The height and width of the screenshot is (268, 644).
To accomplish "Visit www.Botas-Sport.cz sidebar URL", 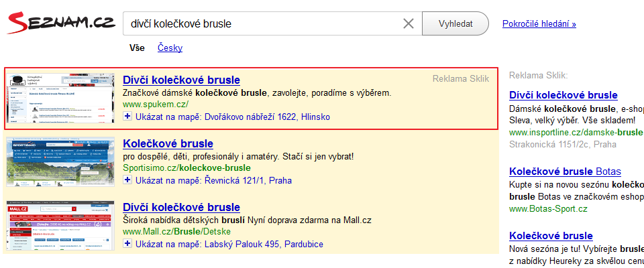I will tap(548, 209).
